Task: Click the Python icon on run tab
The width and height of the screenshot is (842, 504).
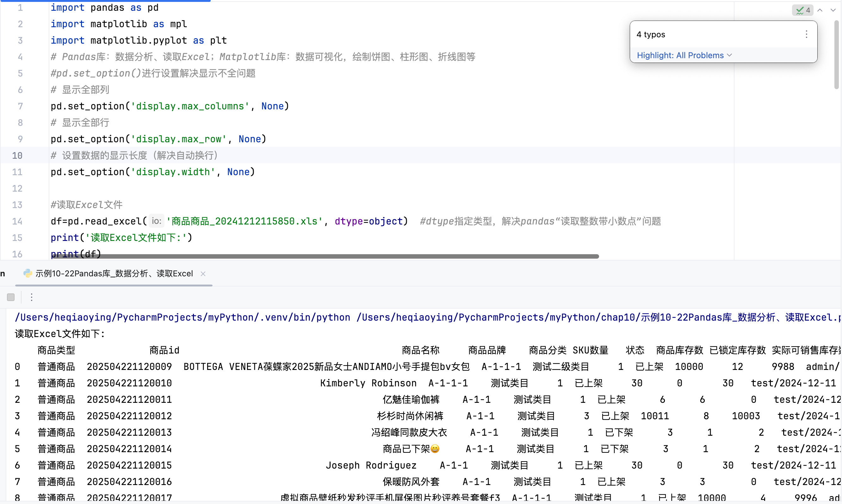Action: tap(28, 274)
